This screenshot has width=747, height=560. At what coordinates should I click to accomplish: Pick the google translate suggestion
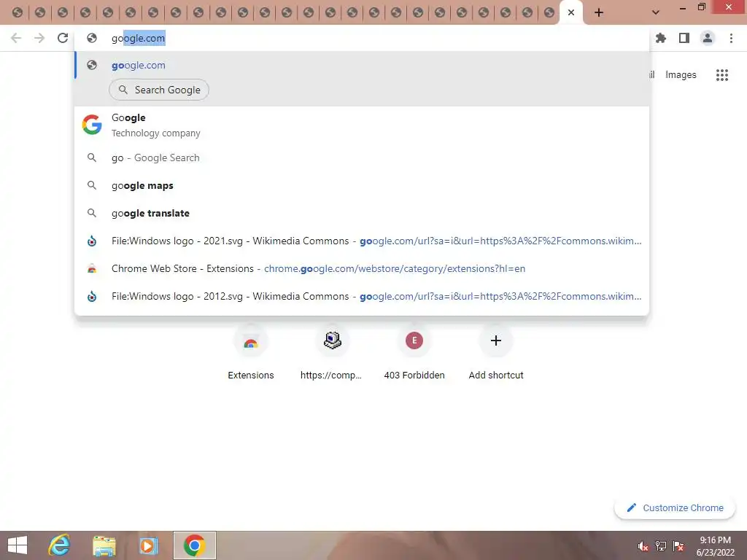362,214
